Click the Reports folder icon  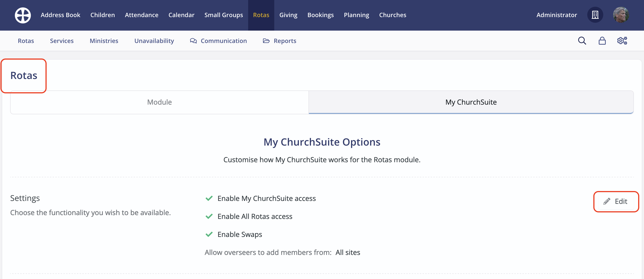[266, 41]
